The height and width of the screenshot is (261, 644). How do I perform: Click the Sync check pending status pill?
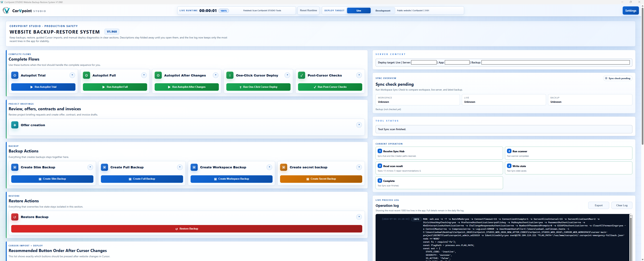point(617,78)
